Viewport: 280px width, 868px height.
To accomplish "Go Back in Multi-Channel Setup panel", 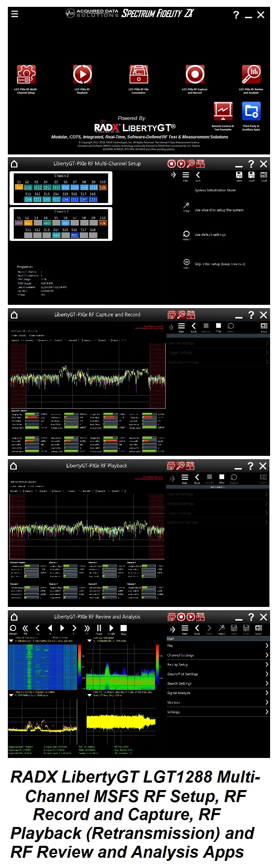I will point(198,176).
